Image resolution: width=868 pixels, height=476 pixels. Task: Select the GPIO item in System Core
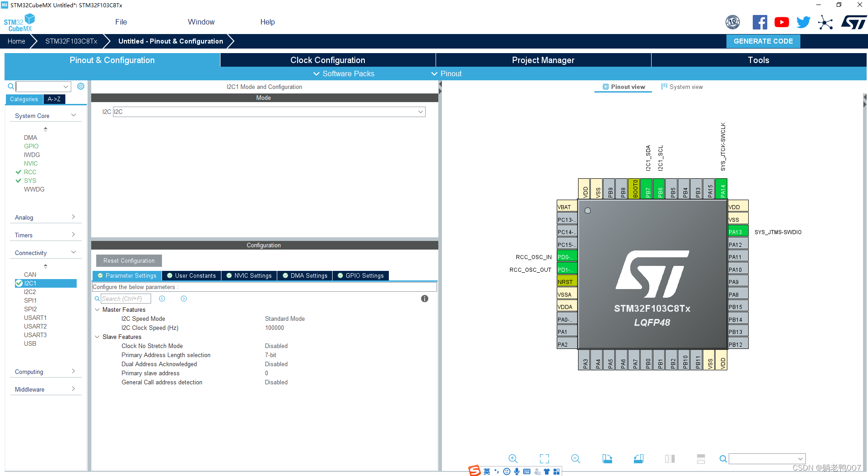31,146
